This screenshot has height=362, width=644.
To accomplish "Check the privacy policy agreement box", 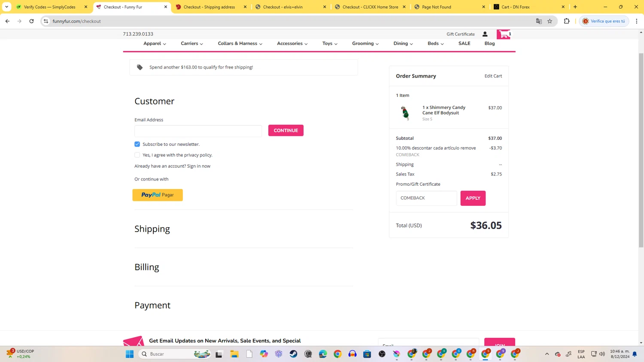I will pos(137,155).
